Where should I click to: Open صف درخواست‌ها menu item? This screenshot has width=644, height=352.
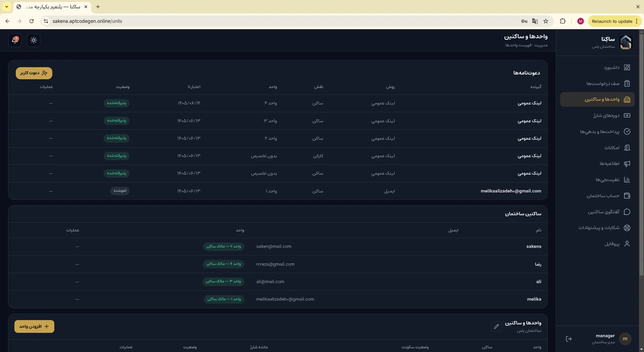(597, 84)
